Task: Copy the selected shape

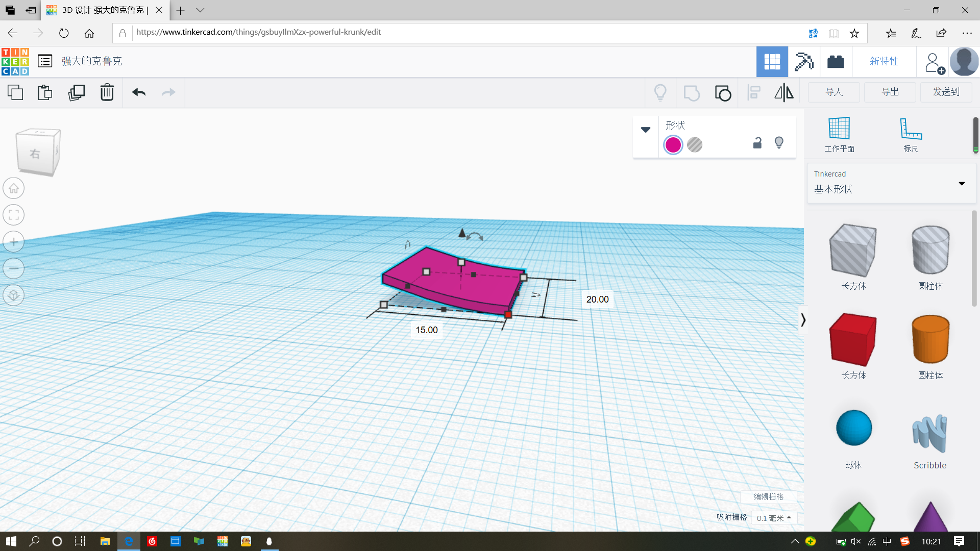Action: (x=15, y=92)
